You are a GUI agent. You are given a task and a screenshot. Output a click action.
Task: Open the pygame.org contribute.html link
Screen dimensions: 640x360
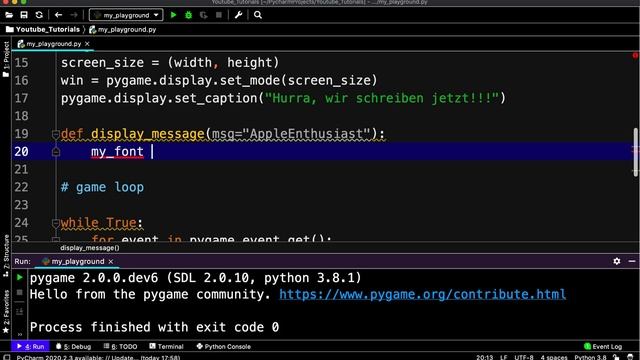coord(422,294)
